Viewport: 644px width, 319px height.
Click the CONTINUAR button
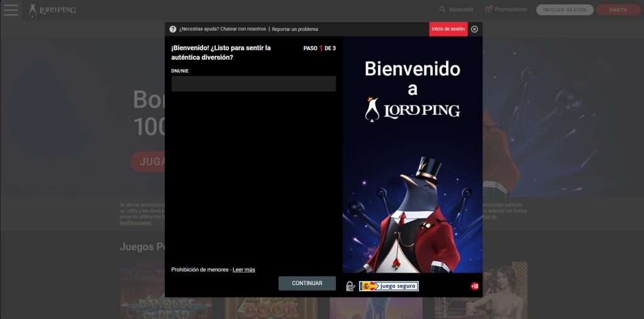(307, 283)
